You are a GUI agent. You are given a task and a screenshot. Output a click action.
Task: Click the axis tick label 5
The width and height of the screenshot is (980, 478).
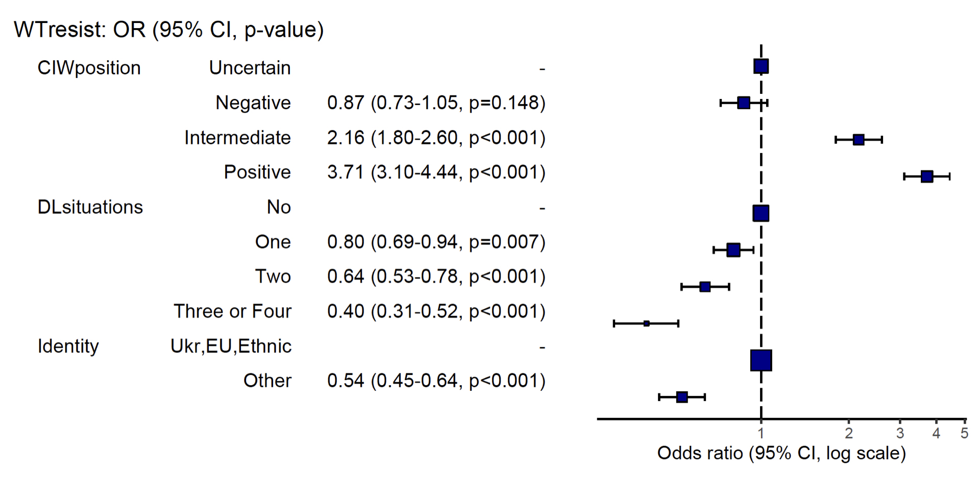(964, 434)
